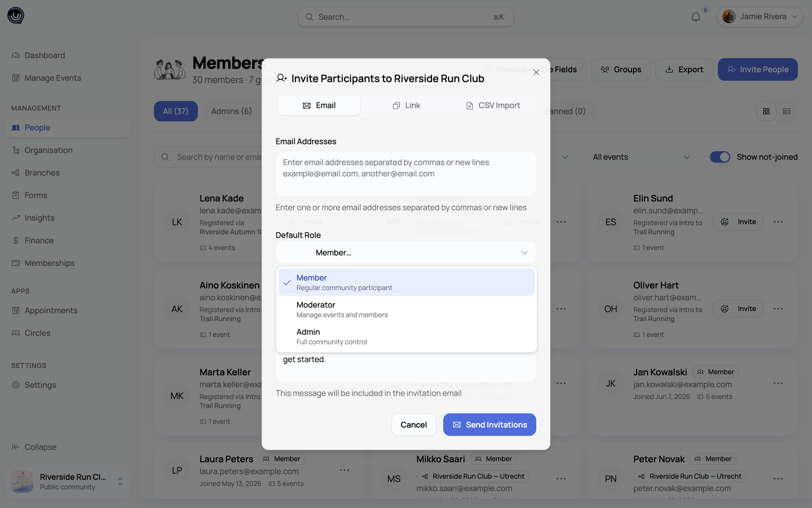Screen dimensions: 812x508
Task: Switch to the Link invite tab
Action: 406,106
